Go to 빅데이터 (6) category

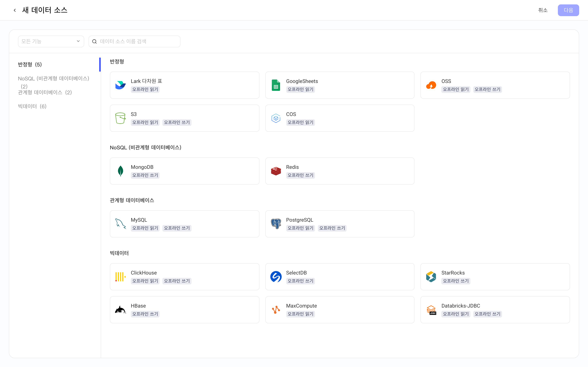[32, 106]
